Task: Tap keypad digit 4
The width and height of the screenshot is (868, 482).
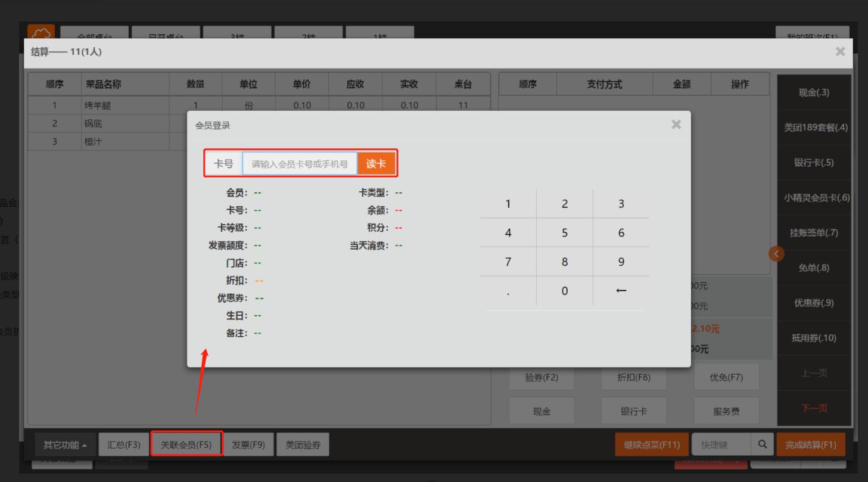Action: pyautogui.click(x=508, y=233)
